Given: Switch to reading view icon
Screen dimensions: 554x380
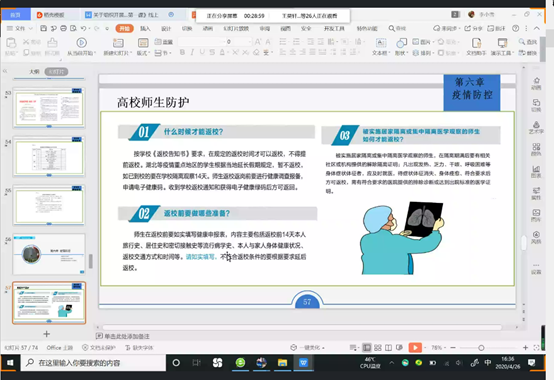Looking at the screenshot, I should 388,348.
